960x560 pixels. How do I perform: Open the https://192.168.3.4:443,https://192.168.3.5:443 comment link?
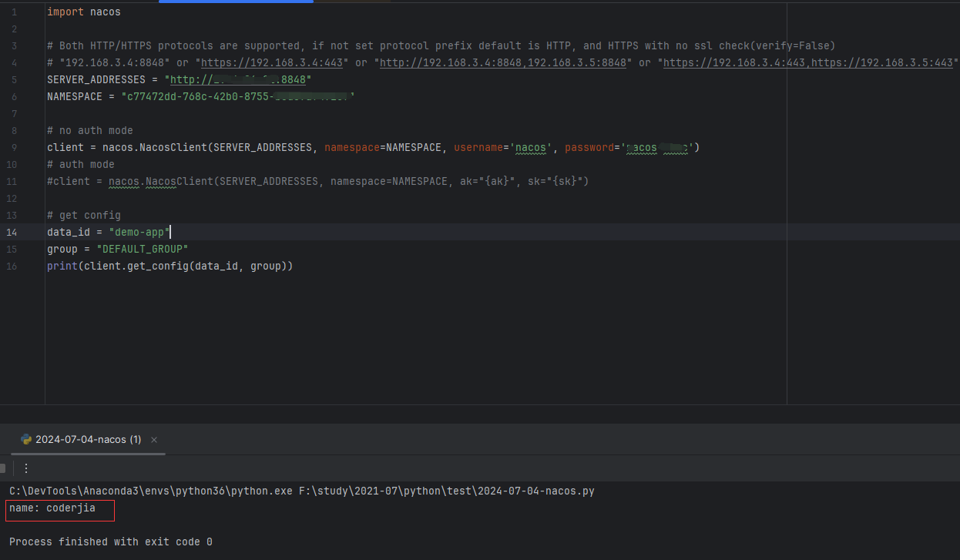click(808, 62)
